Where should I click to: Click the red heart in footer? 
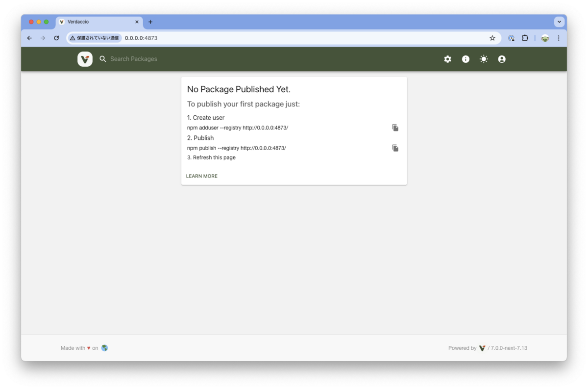tap(89, 348)
